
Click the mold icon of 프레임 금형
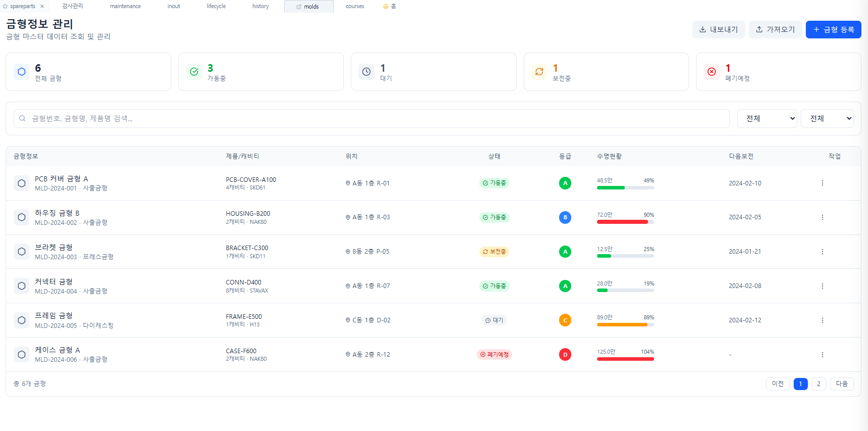coord(21,320)
